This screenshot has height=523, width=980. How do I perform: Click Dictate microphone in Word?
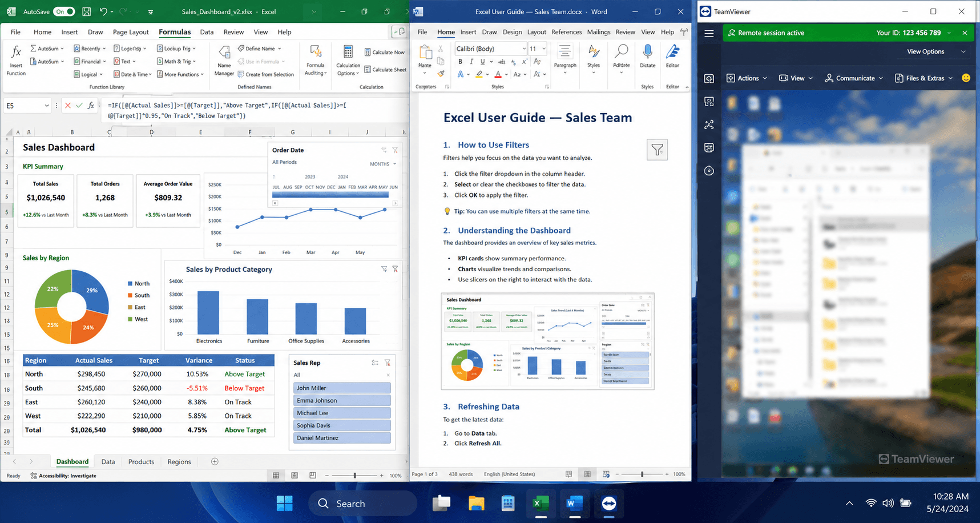click(x=647, y=57)
